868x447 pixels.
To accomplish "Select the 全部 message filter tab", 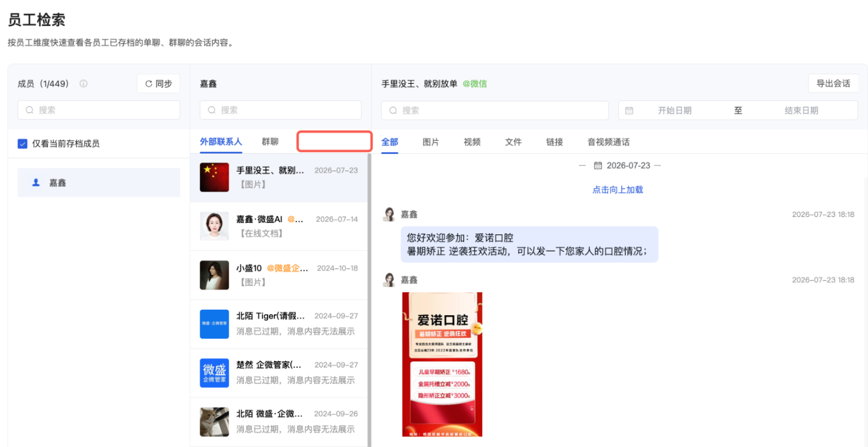I will click(x=389, y=142).
